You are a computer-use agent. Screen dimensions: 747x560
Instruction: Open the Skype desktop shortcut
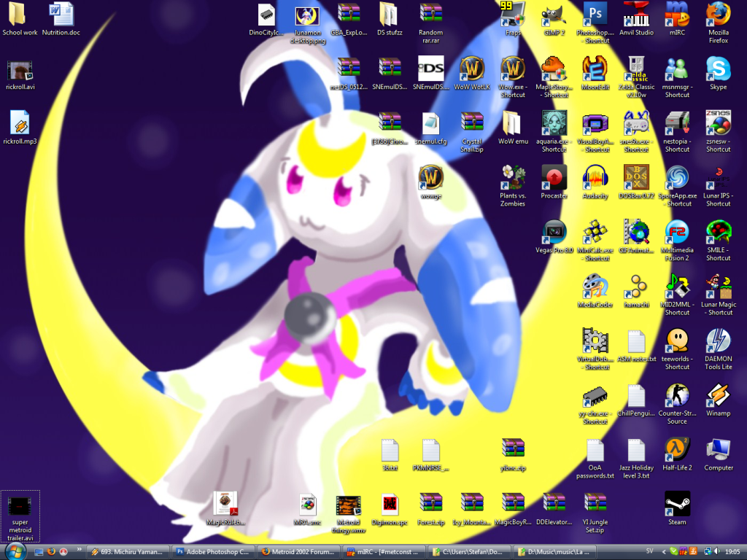click(718, 69)
